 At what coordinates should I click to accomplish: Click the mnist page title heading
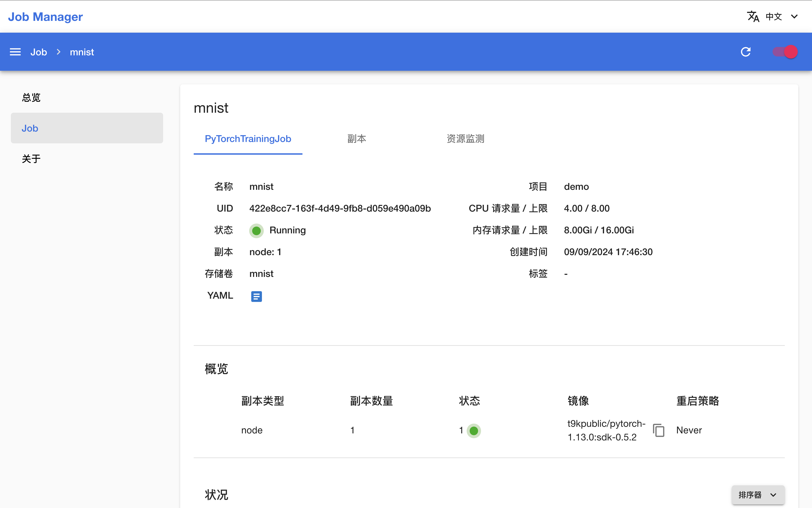[x=211, y=108]
